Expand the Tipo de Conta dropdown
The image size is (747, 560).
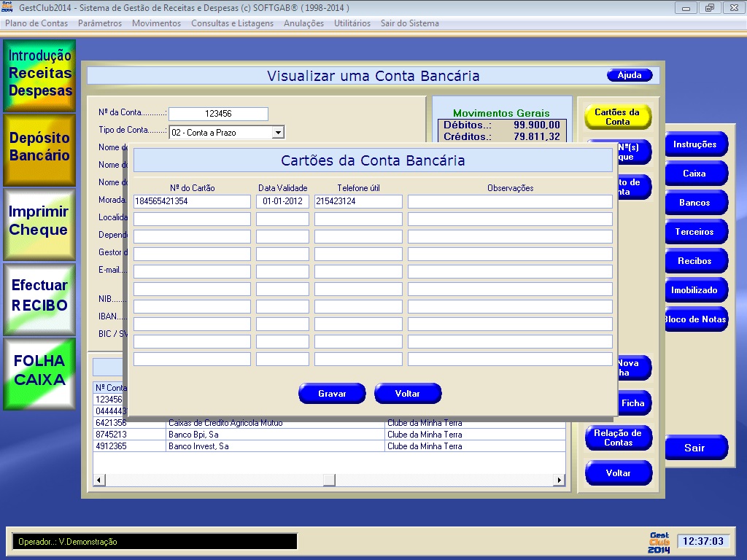(x=277, y=133)
